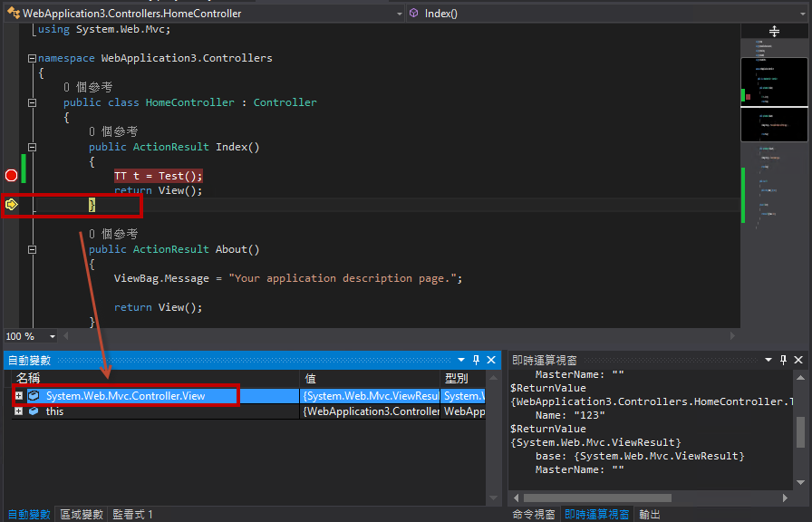Click the split editor icon above the minimap

774,32
